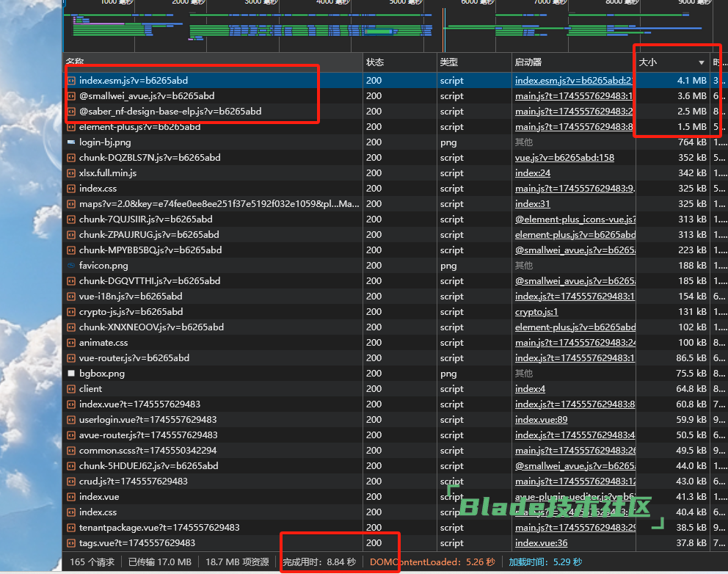
Task: Click the file icon beside xlsx.full.min.js
Action: click(71, 173)
